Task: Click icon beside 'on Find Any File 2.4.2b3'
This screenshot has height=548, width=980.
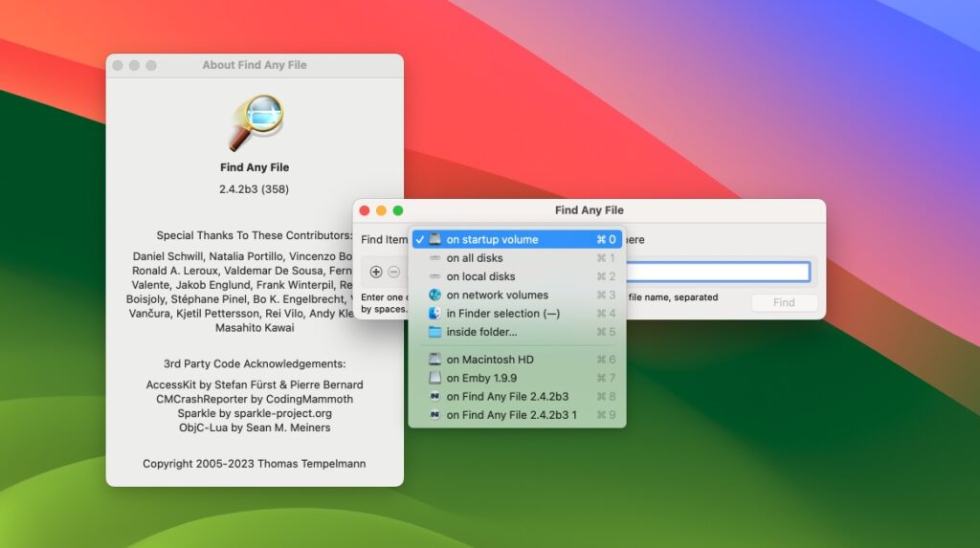Action: tap(434, 396)
